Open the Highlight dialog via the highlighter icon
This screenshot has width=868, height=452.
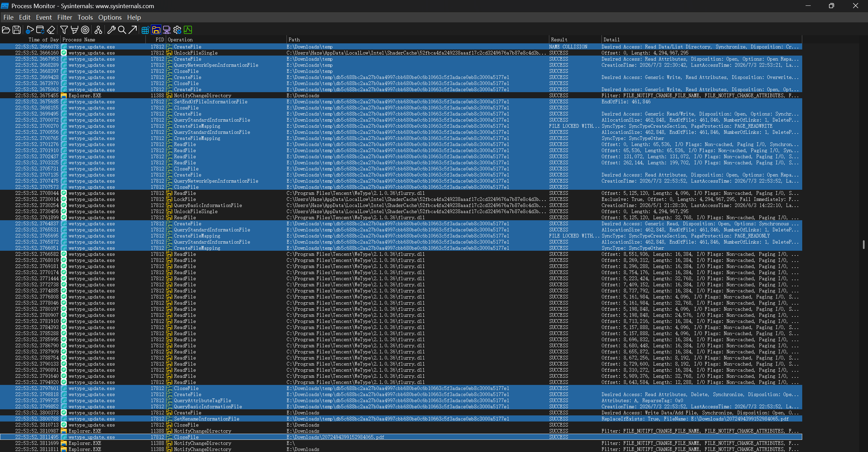click(75, 30)
